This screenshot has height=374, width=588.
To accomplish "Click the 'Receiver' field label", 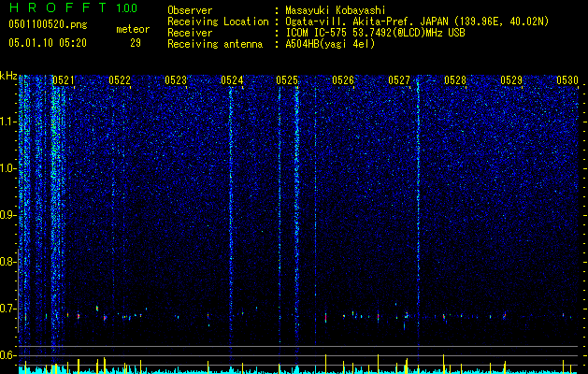I will (190, 33).
